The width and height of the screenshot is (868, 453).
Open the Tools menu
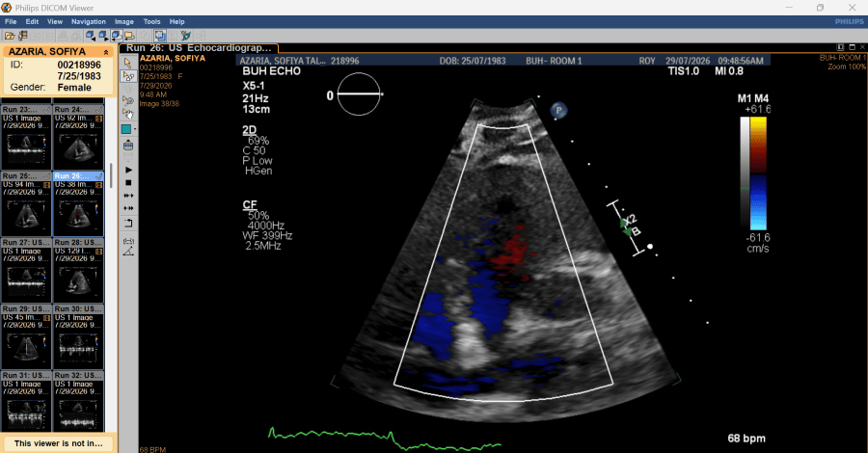151,21
